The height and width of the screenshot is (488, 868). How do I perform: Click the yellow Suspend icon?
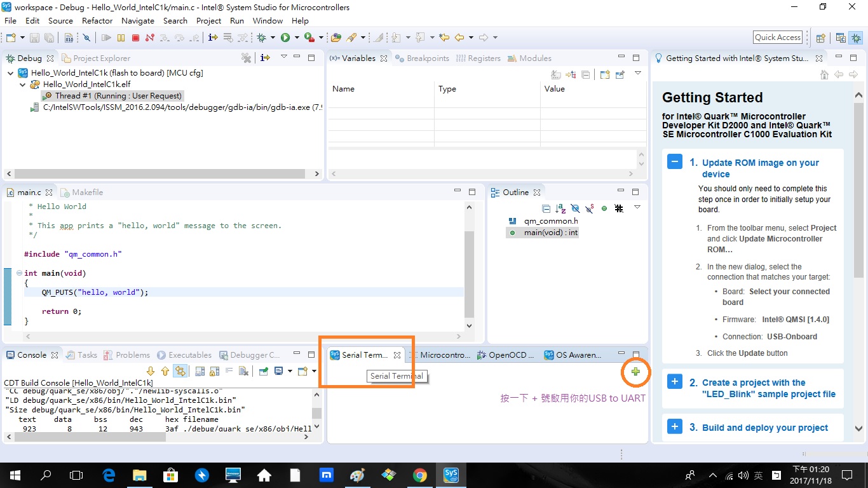[121, 37]
